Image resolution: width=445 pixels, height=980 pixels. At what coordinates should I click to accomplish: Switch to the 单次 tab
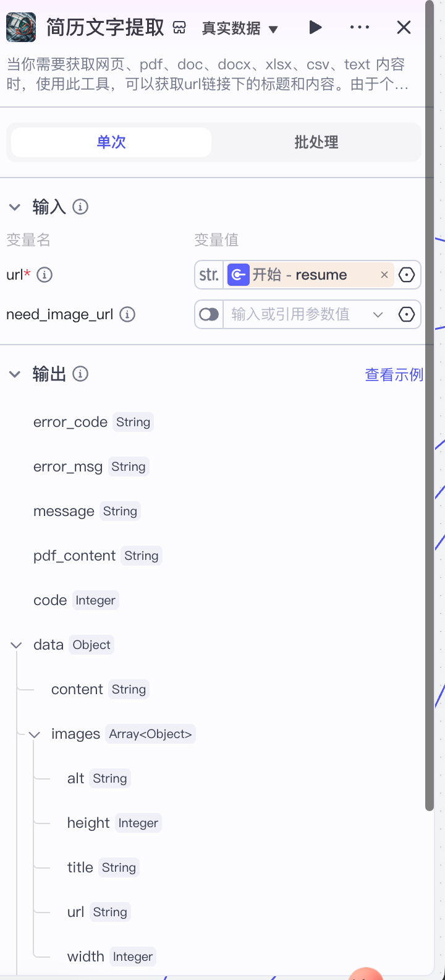pos(111,142)
